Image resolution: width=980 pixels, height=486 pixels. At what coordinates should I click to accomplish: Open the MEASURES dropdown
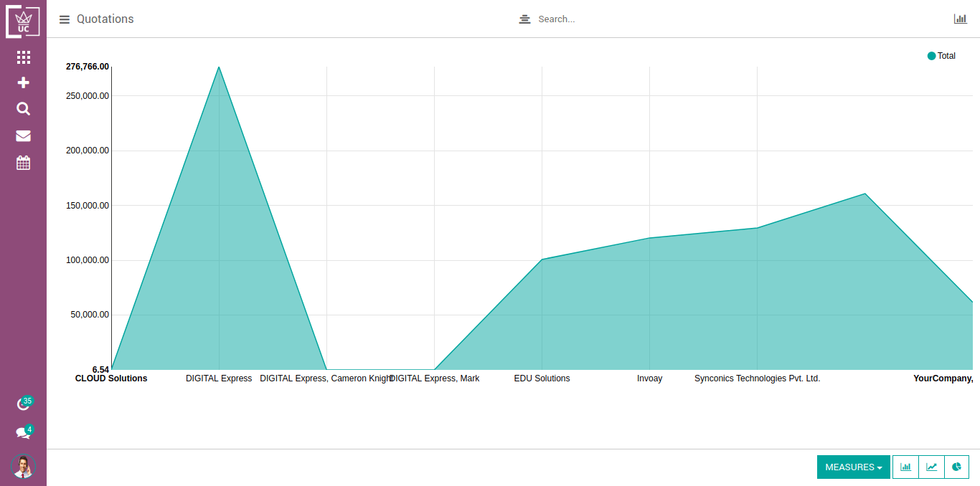pos(853,467)
